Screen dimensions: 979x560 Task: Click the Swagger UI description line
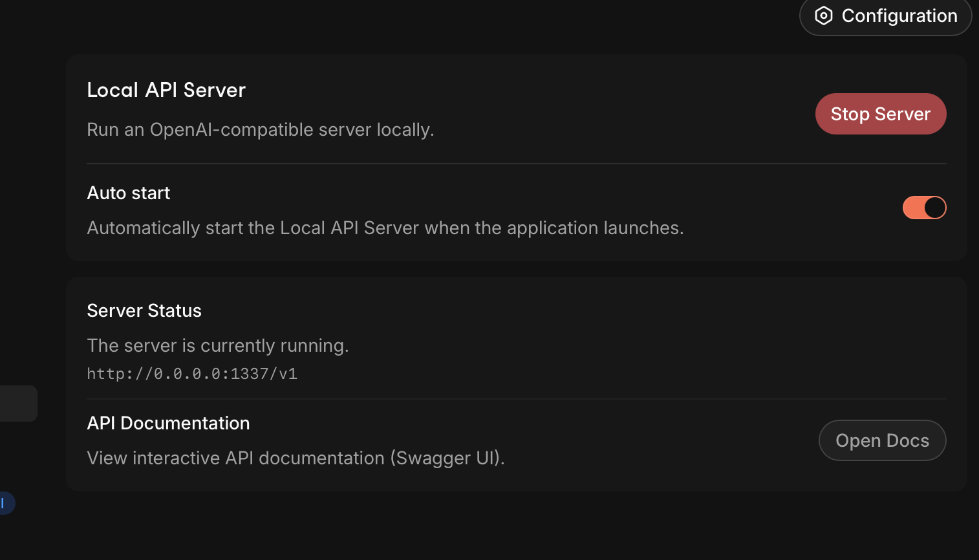pyautogui.click(x=296, y=458)
